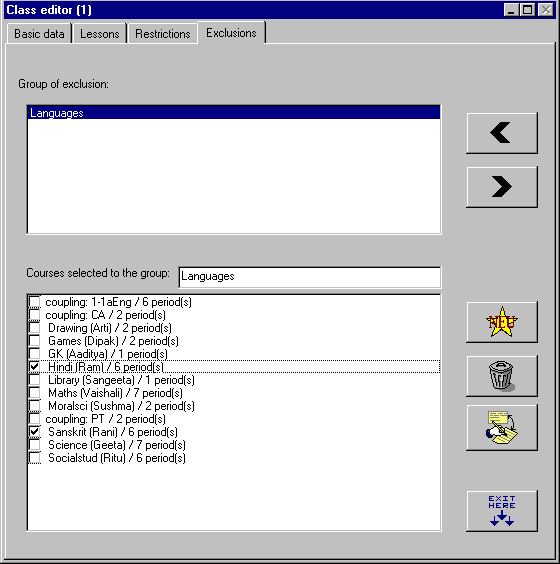Create new group with NEU star icon
The width and height of the screenshot is (560, 564).
click(x=502, y=322)
